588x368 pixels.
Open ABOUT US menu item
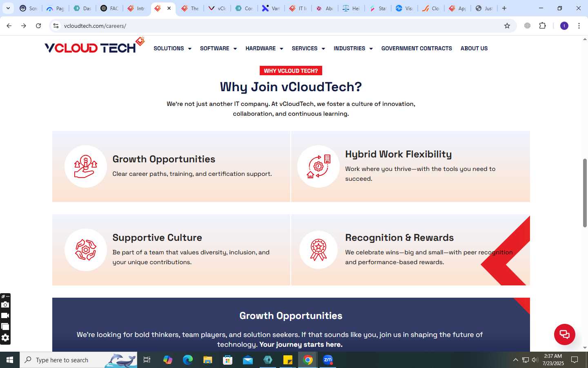474,48
